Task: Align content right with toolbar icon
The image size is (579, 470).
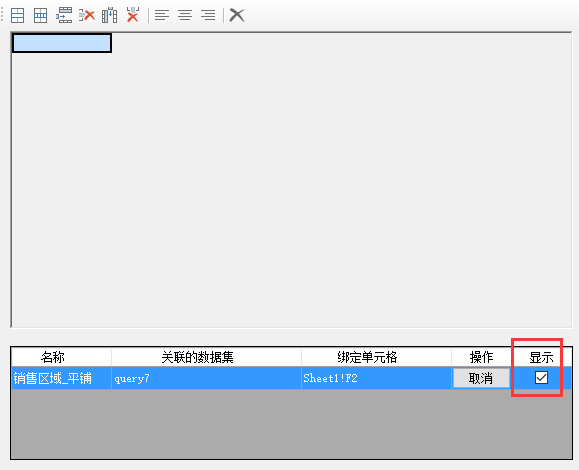Action: 208,15
